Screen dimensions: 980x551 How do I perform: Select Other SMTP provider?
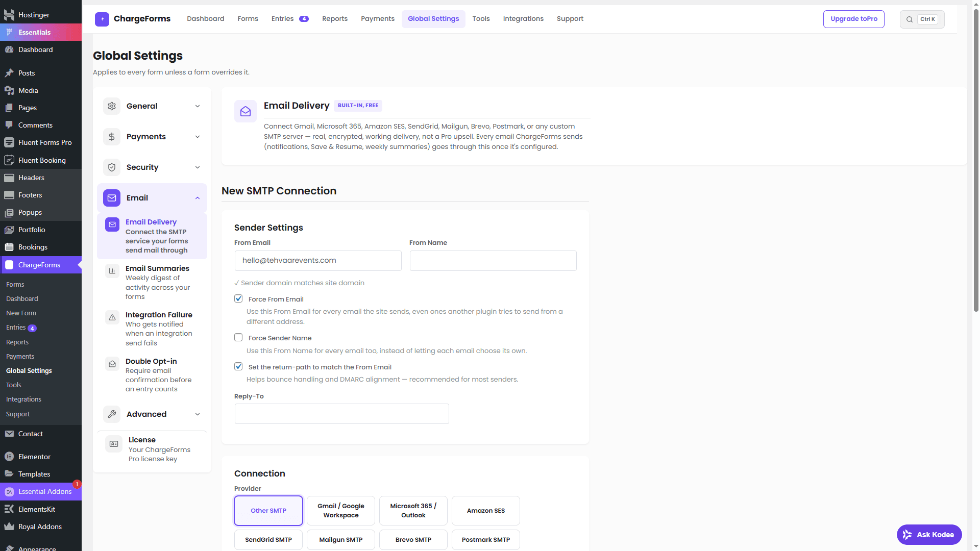(268, 511)
